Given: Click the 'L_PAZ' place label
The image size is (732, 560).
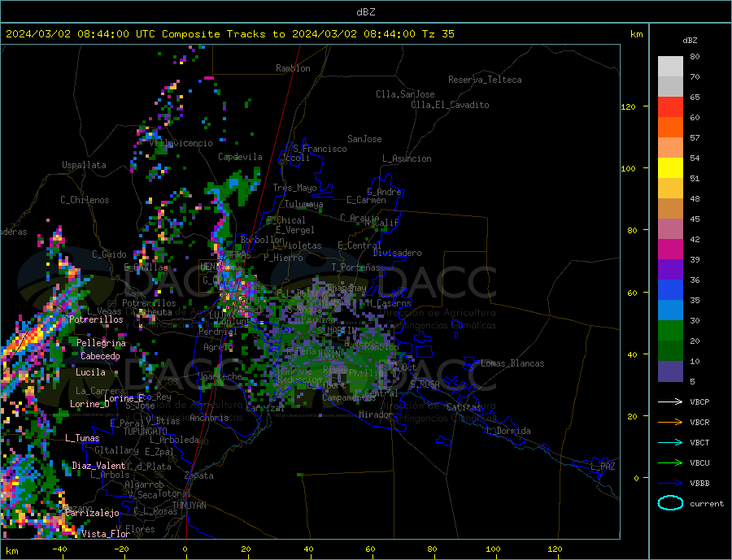Looking at the screenshot, I should click(603, 467).
